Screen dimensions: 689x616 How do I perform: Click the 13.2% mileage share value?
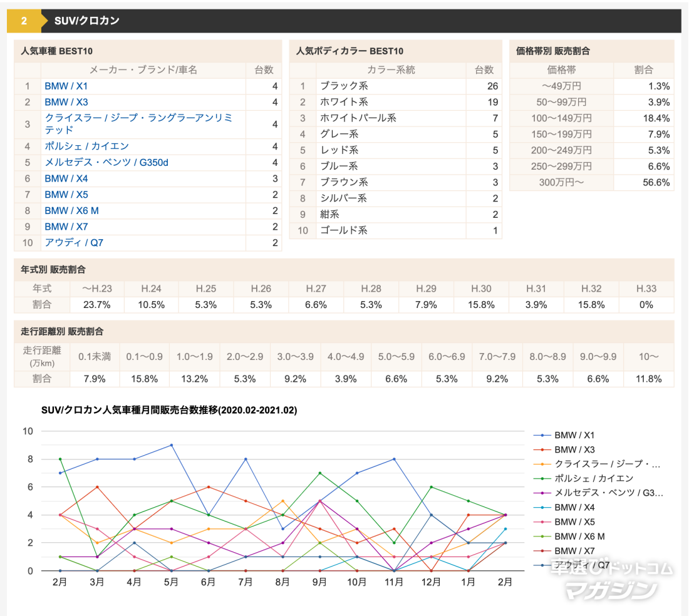coord(195,379)
